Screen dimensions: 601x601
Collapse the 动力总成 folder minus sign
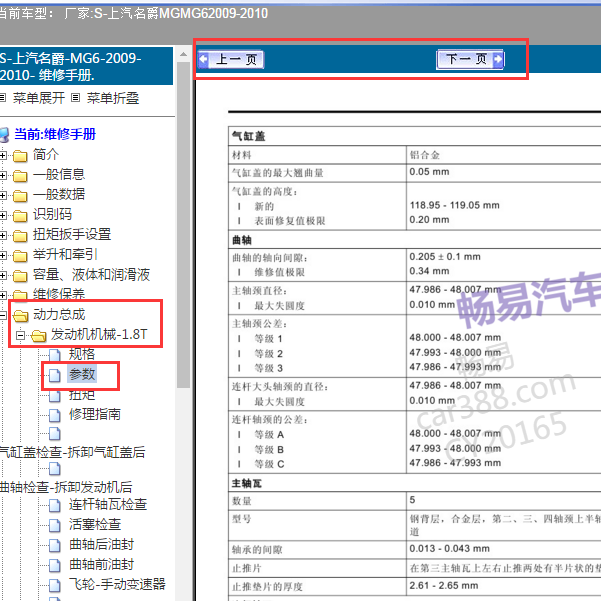point(3,315)
